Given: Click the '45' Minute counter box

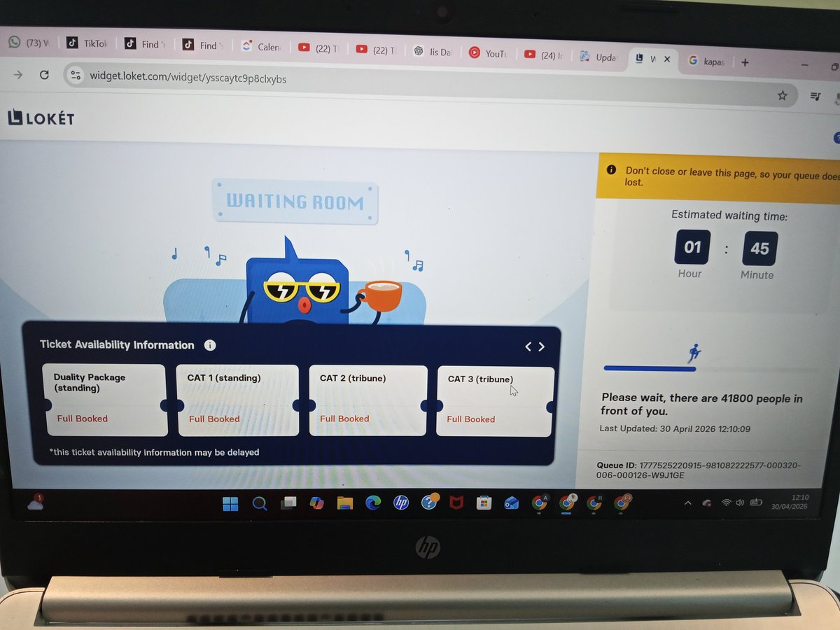Looking at the screenshot, I should tap(759, 248).
